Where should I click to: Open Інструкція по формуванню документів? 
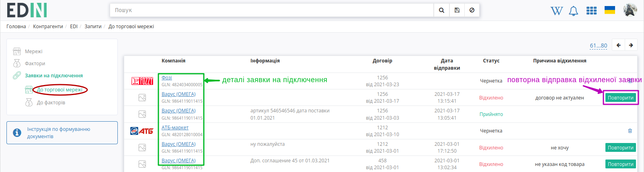click(x=62, y=133)
